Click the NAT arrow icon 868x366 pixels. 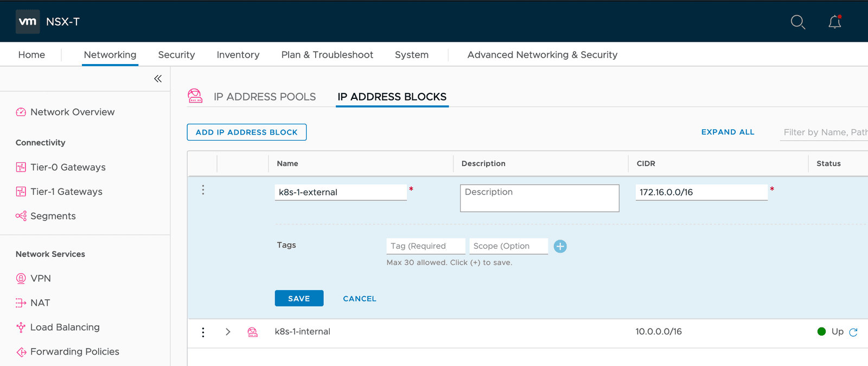pyautogui.click(x=21, y=303)
